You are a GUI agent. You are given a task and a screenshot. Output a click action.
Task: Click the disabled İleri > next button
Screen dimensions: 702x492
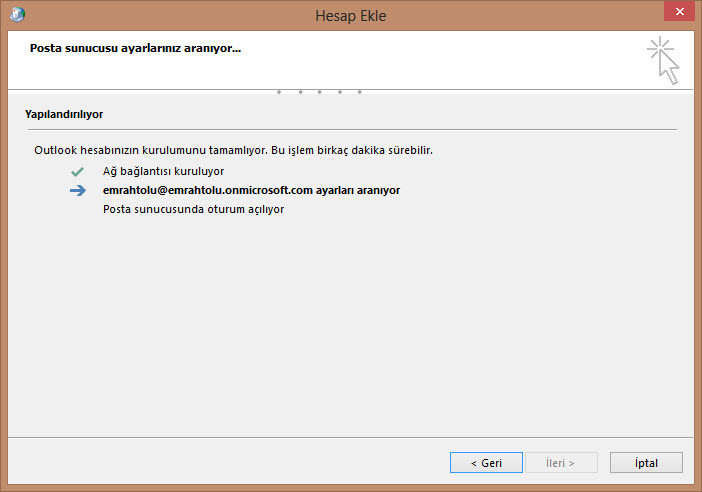coord(561,462)
